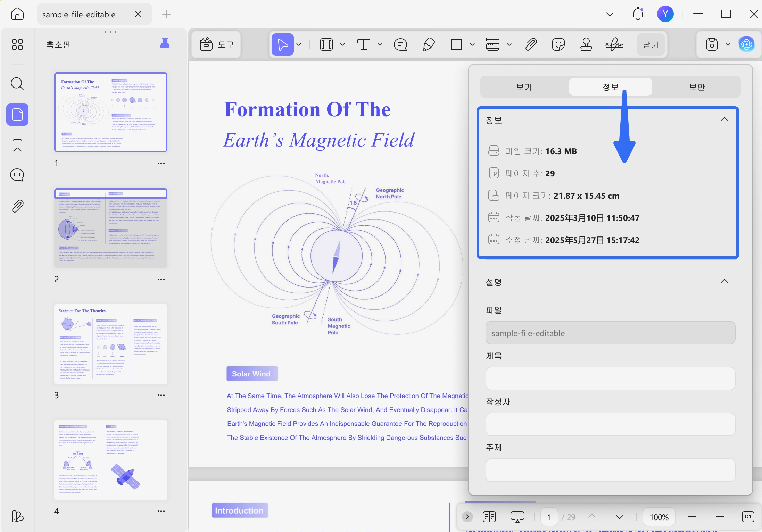This screenshot has width=762, height=532.
Task: Select the pencil drawing tool
Action: (429, 44)
